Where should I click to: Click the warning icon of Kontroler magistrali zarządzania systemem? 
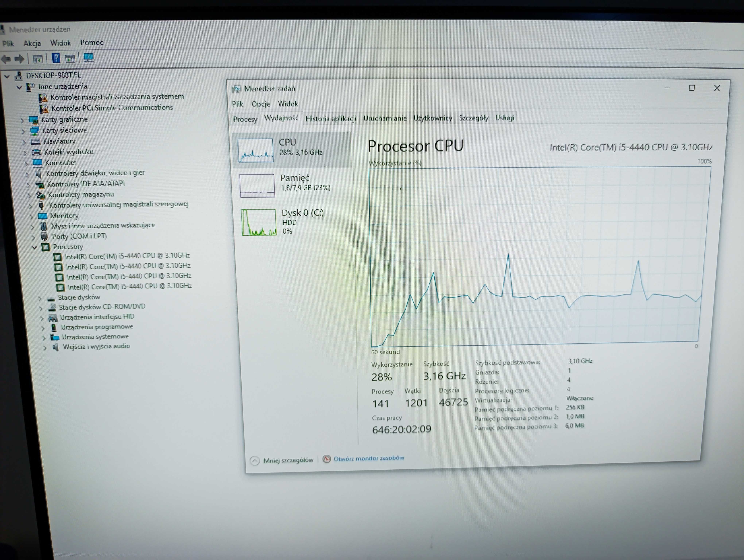(x=43, y=98)
